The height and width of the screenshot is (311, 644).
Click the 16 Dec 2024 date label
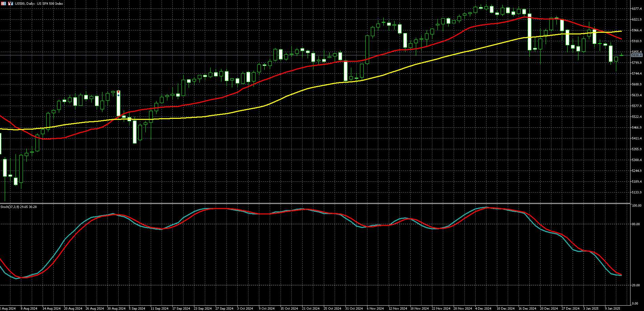528,309
